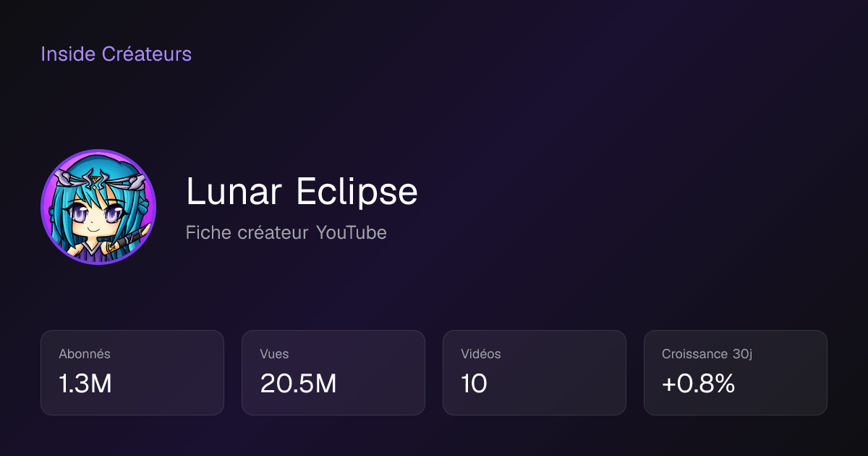The height and width of the screenshot is (456, 868).
Task: Click the word YouTube in subtitle
Action: pos(352,233)
